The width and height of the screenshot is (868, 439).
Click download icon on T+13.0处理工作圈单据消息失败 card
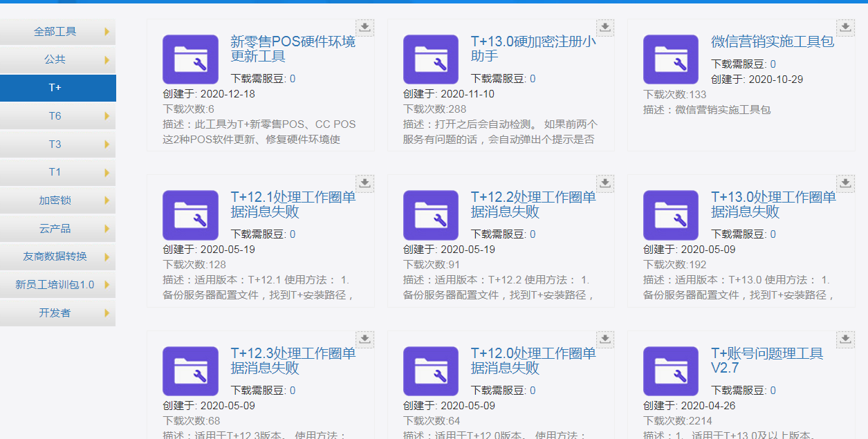coord(846,183)
